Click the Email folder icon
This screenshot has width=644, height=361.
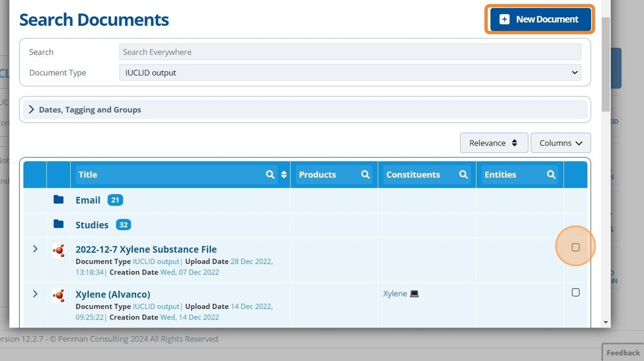(x=58, y=200)
